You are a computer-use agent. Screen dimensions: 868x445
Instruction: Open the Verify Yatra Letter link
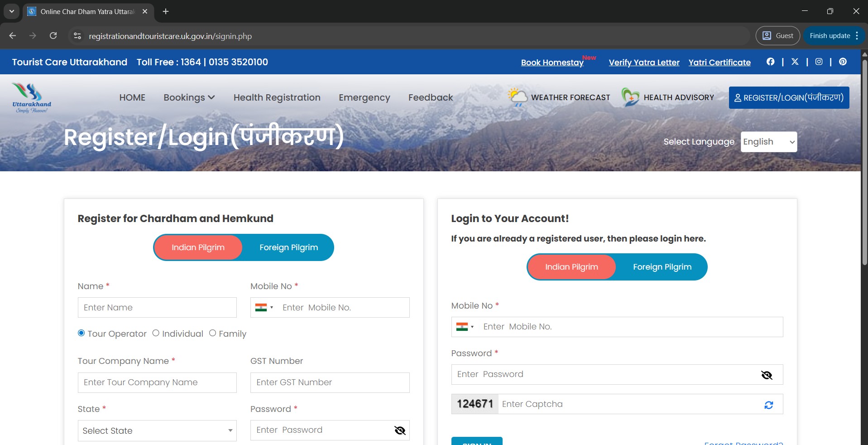644,63
